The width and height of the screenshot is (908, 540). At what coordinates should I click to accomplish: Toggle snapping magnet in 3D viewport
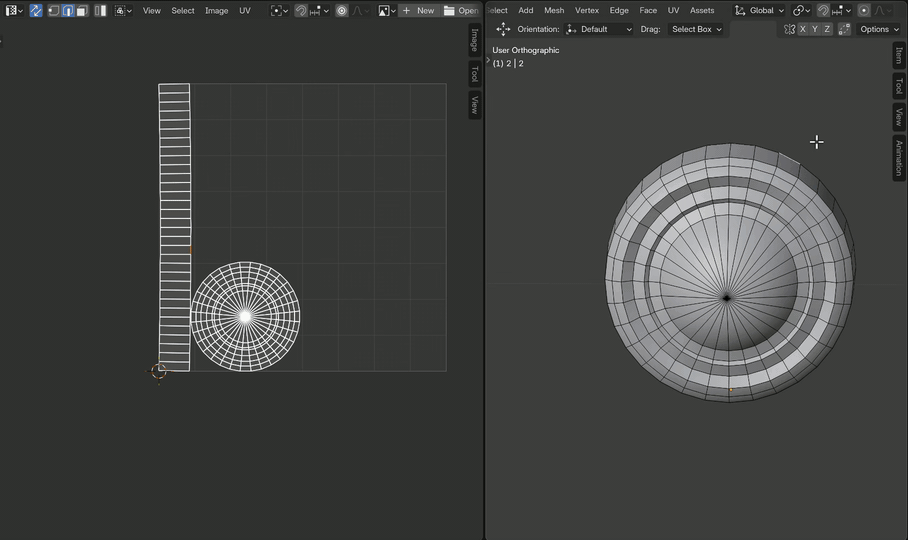(x=823, y=10)
